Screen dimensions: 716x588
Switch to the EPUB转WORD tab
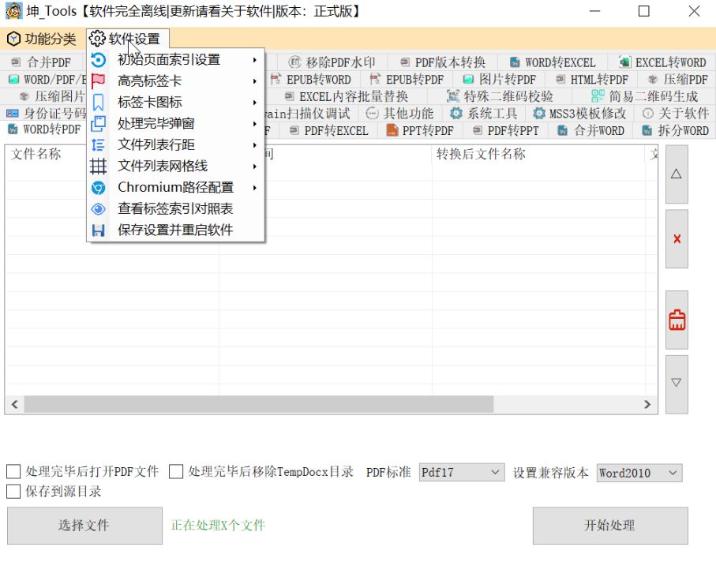(x=311, y=80)
